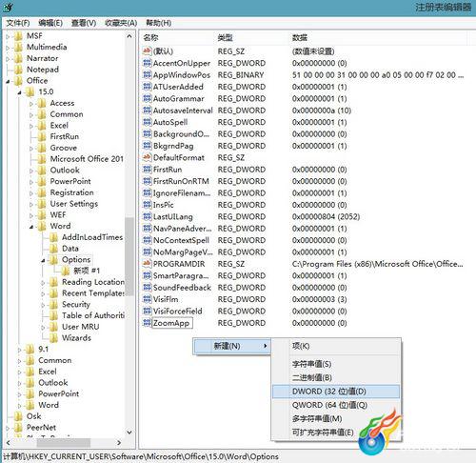Viewport: 476px width, 463px height.
Task: Click tree pane horizontal scroll right arrow
Action: click(x=119, y=442)
